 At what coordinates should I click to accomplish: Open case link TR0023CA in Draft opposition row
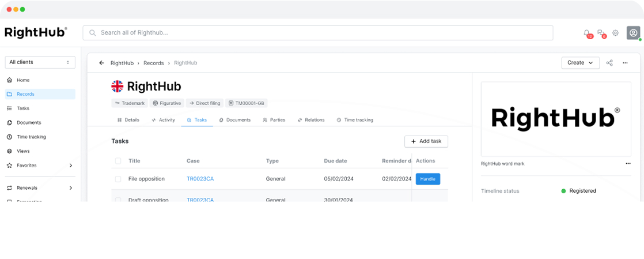(200, 200)
